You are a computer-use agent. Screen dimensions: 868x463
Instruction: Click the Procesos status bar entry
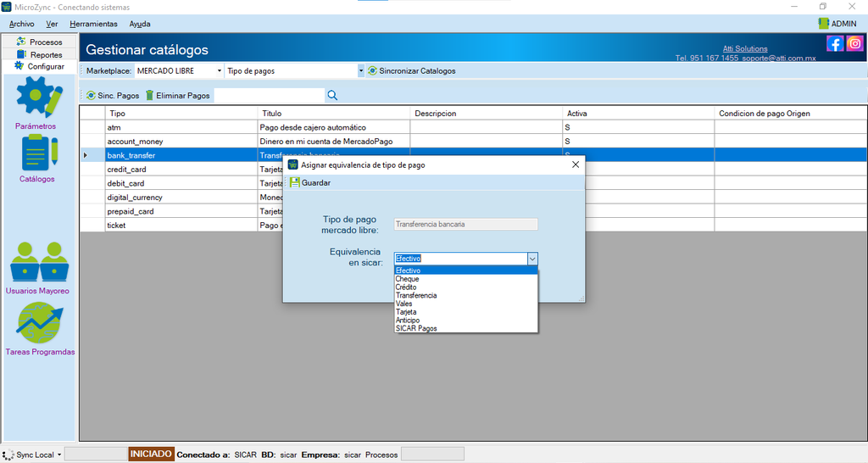pyautogui.click(x=381, y=455)
